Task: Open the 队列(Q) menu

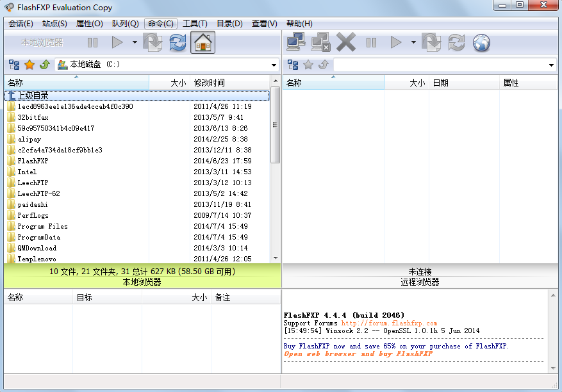Action: tap(125, 24)
